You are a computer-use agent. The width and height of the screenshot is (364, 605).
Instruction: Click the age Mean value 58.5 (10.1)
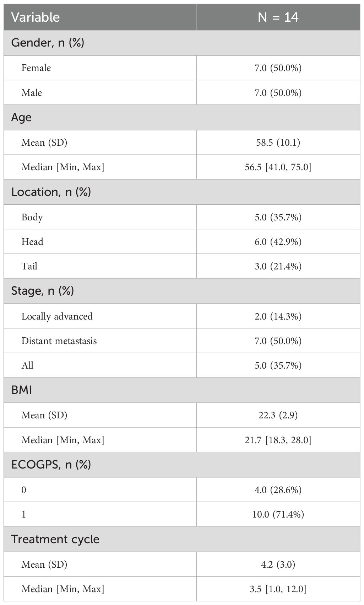(x=278, y=143)
